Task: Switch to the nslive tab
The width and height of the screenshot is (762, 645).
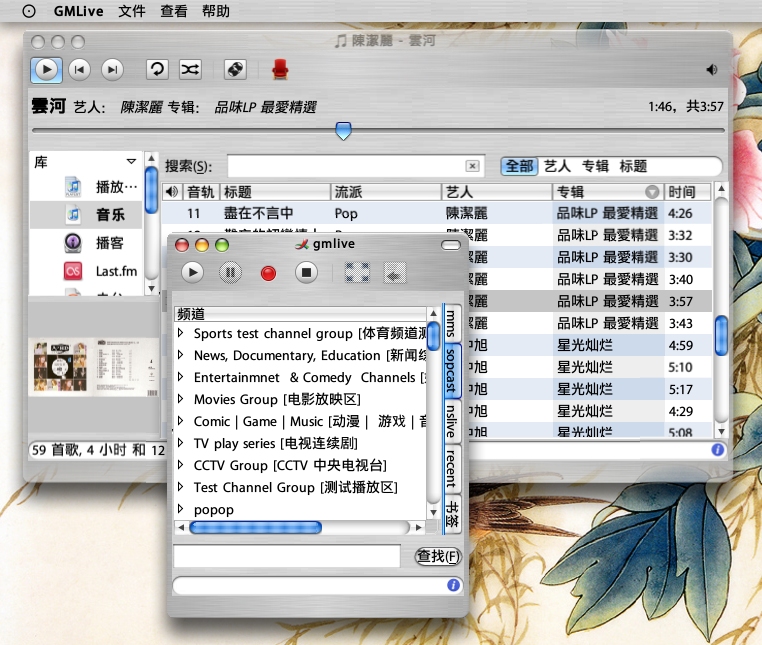Action: 451,421
